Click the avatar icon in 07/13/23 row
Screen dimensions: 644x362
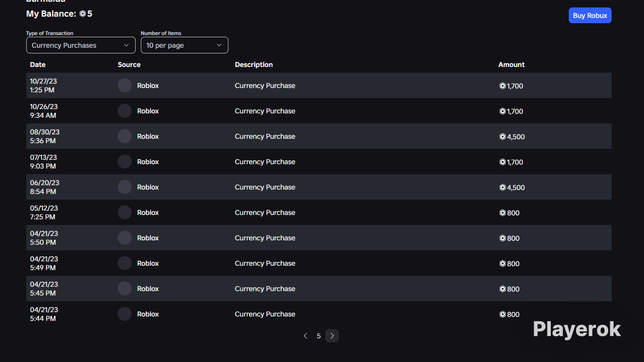pos(125,162)
